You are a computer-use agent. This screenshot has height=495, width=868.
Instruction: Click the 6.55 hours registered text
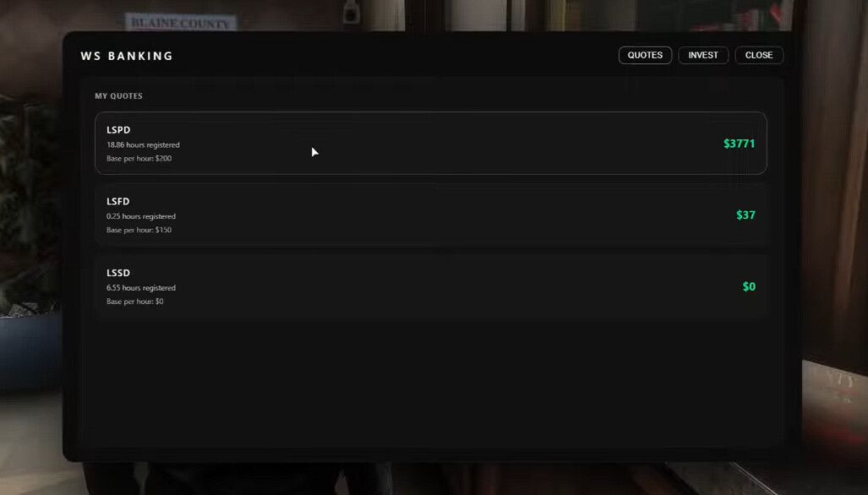pyautogui.click(x=140, y=287)
